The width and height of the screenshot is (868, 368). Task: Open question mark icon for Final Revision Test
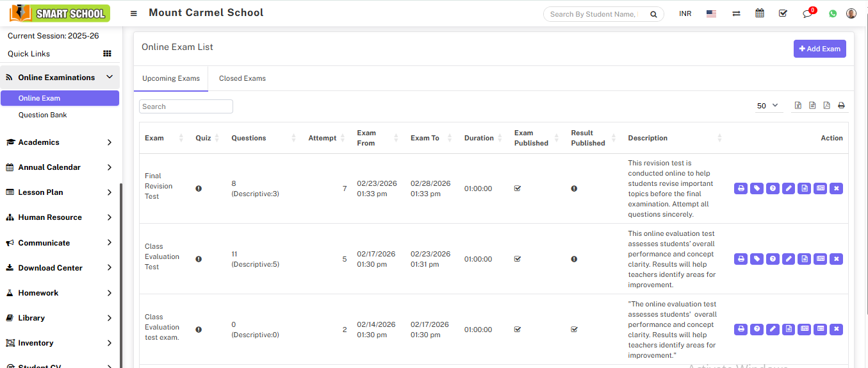(x=773, y=188)
